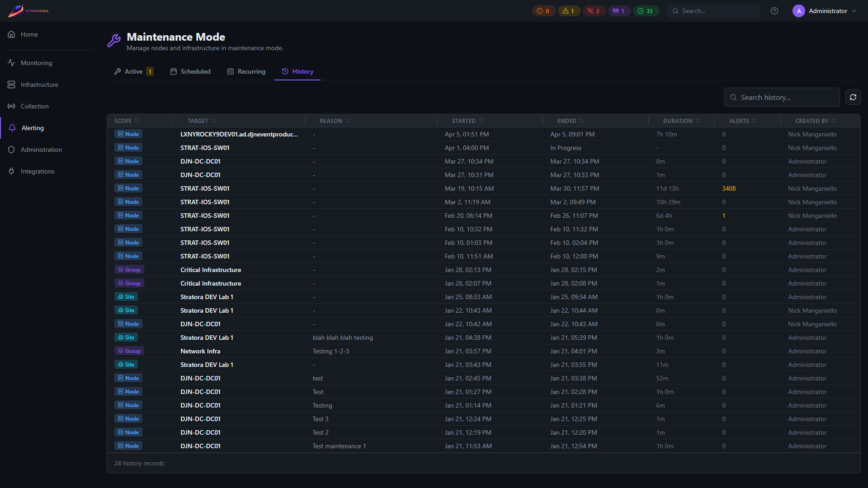868x488 pixels.
Task: Click the Administrator avatar icon
Action: (799, 11)
